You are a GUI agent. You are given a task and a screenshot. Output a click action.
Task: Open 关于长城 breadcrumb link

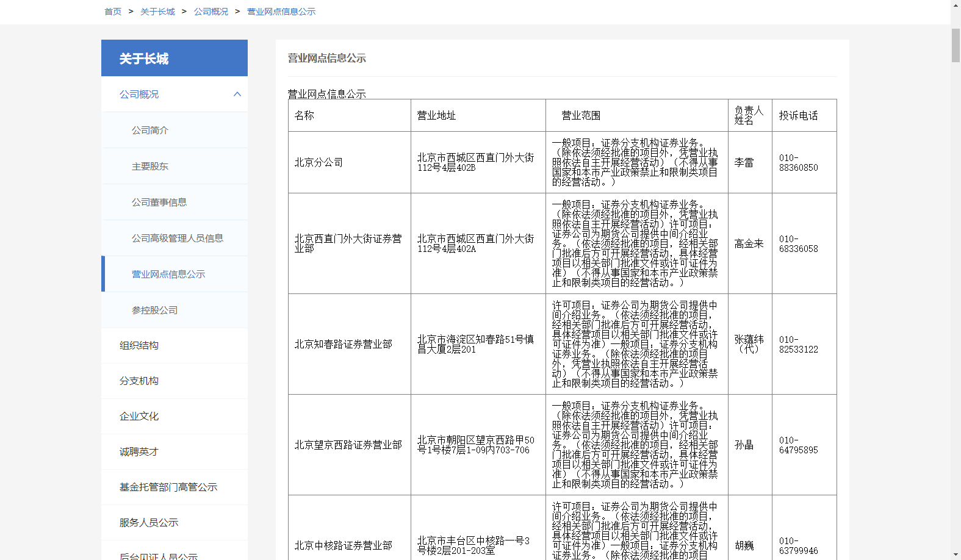(157, 12)
